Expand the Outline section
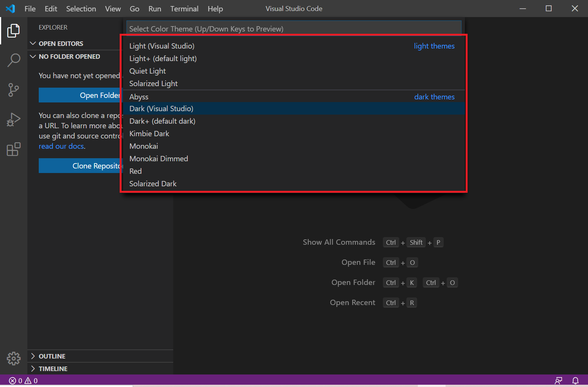 click(x=100, y=356)
